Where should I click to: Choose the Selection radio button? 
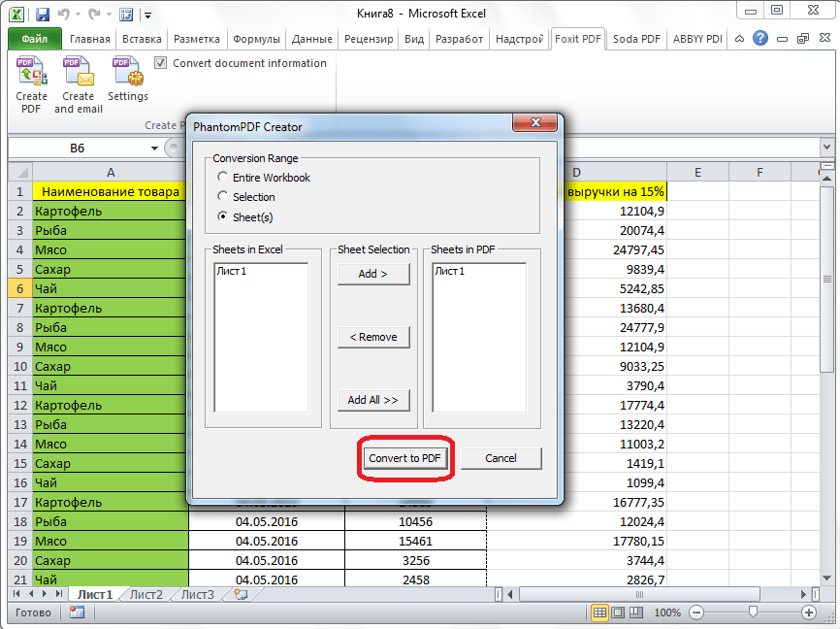[224, 197]
